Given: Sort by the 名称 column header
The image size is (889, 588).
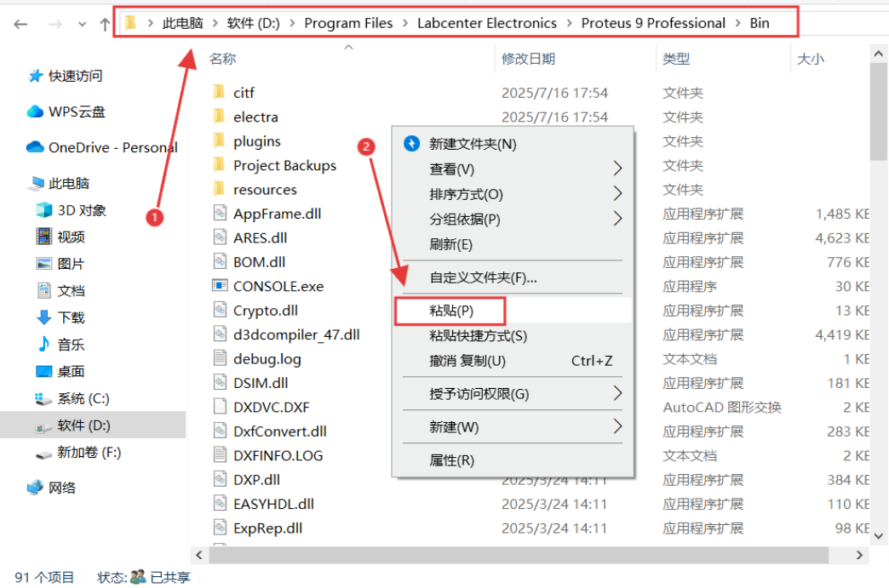Looking at the screenshot, I should coord(222,59).
